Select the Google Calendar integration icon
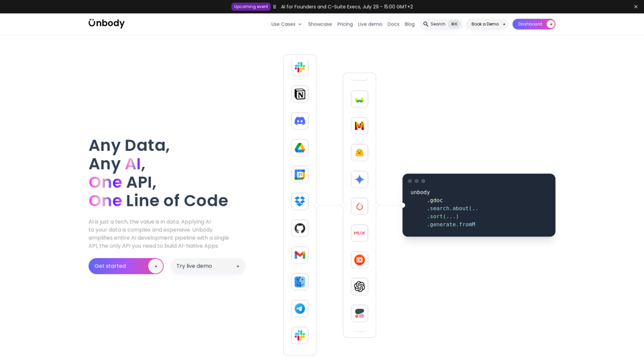This screenshot has height=362, width=644. click(x=300, y=175)
